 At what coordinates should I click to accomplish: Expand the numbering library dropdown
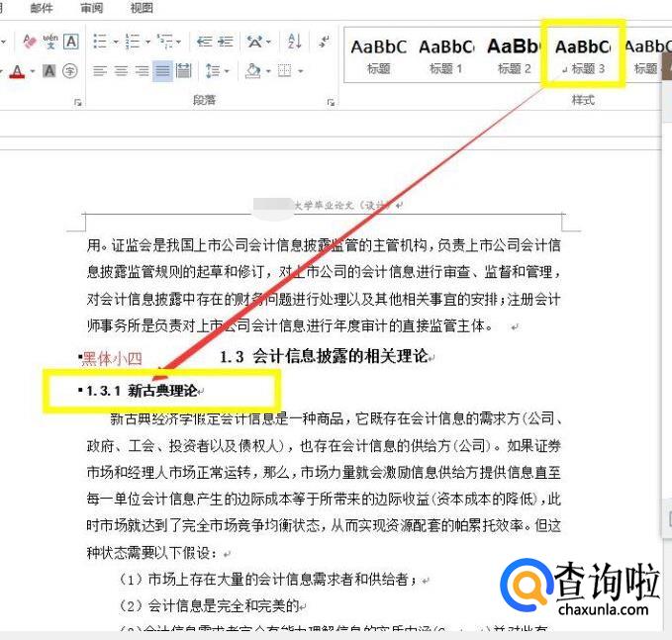147,42
